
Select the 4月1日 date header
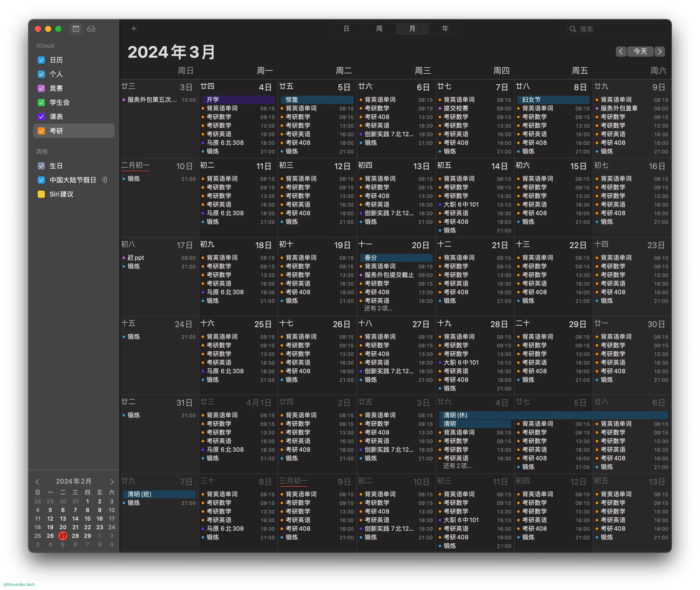(x=259, y=403)
